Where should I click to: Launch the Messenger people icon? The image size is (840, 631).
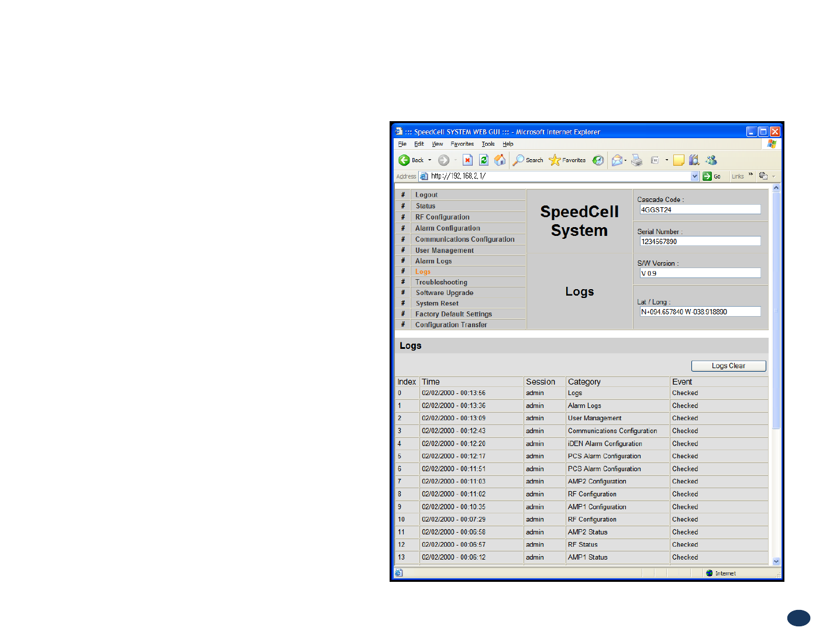click(x=711, y=160)
